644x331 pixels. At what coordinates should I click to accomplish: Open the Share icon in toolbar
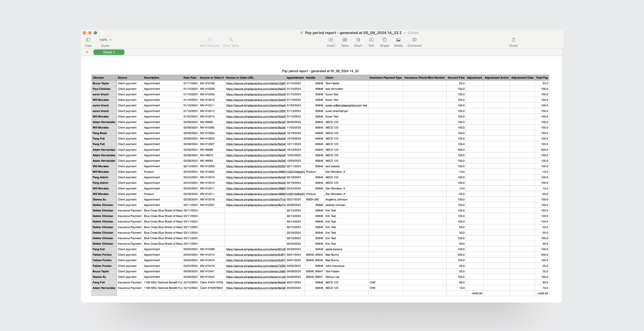point(513,40)
